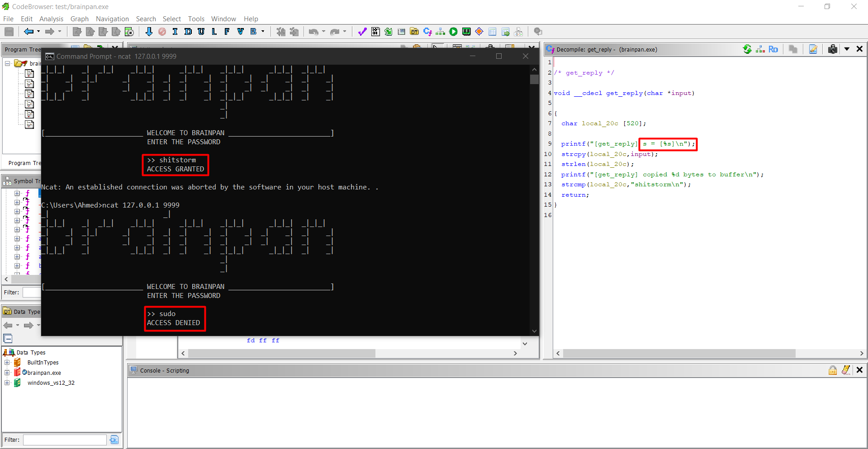Toggle the Function navigation F icon

coord(227,32)
